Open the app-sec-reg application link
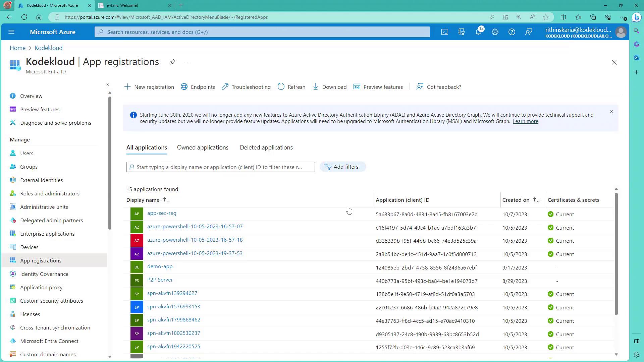This screenshot has height=362, width=644. click(x=162, y=213)
